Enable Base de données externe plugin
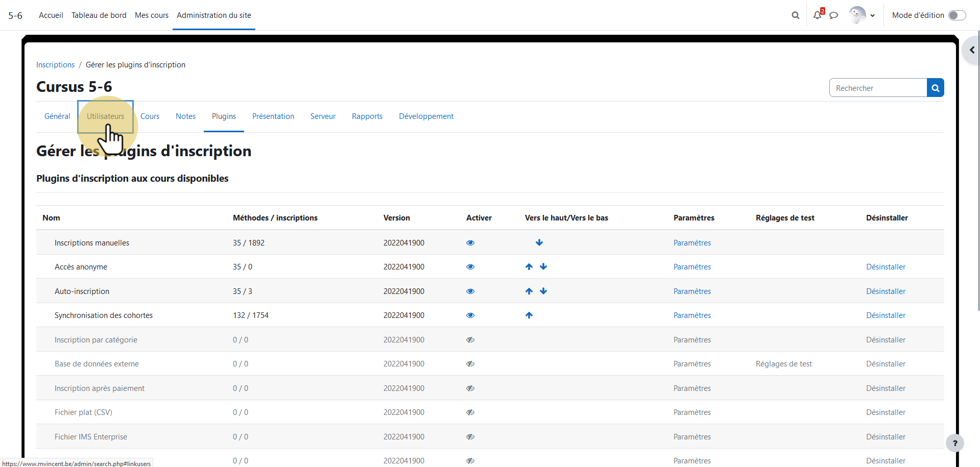Viewport: 980px width, 467px height. pyautogui.click(x=470, y=364)
